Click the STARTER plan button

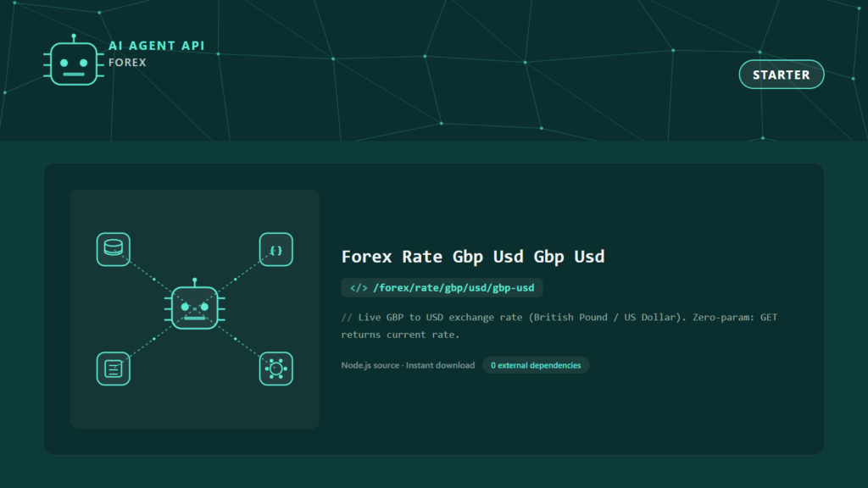[781, 75]
